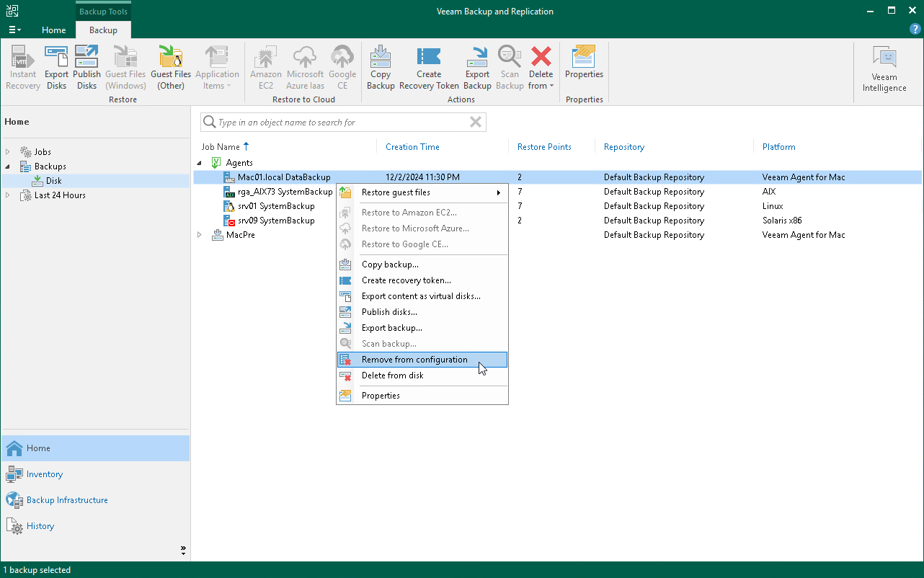Open Backup Infrastructure view
This screenshot has height=578, width=924.
coord(68,499)
